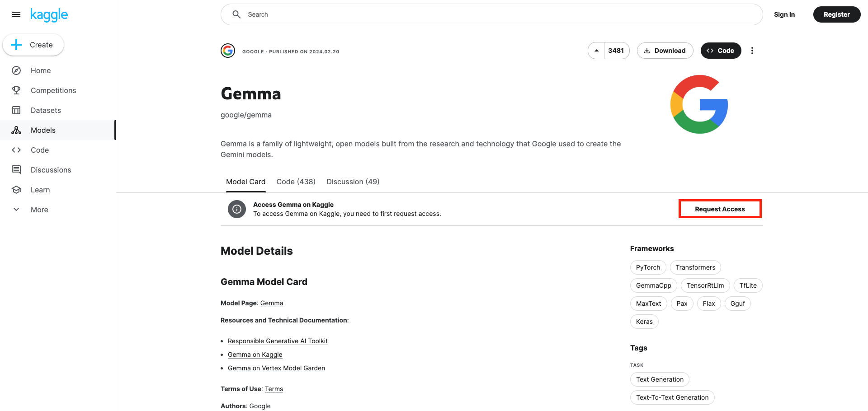Screen dimensions: 868x411
Task: Select the Transformers framework chip
Action: tap(695, 267)
